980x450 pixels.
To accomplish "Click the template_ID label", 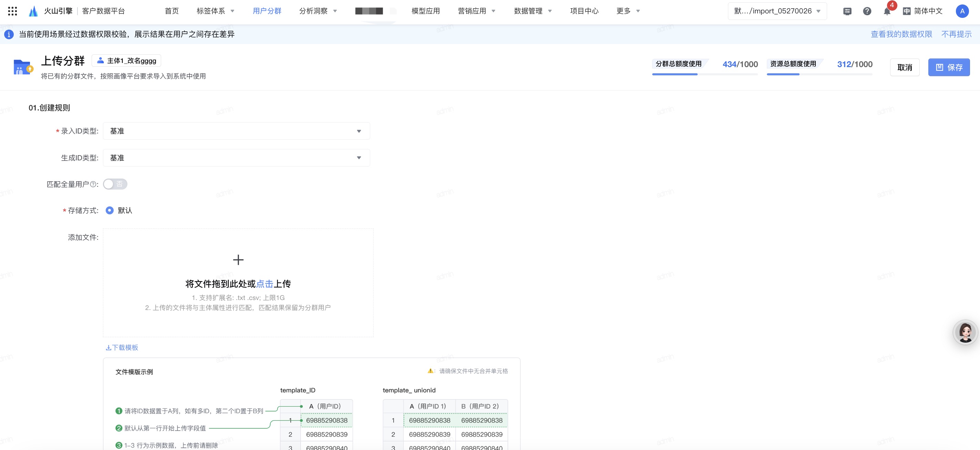I will click(298, 390).
